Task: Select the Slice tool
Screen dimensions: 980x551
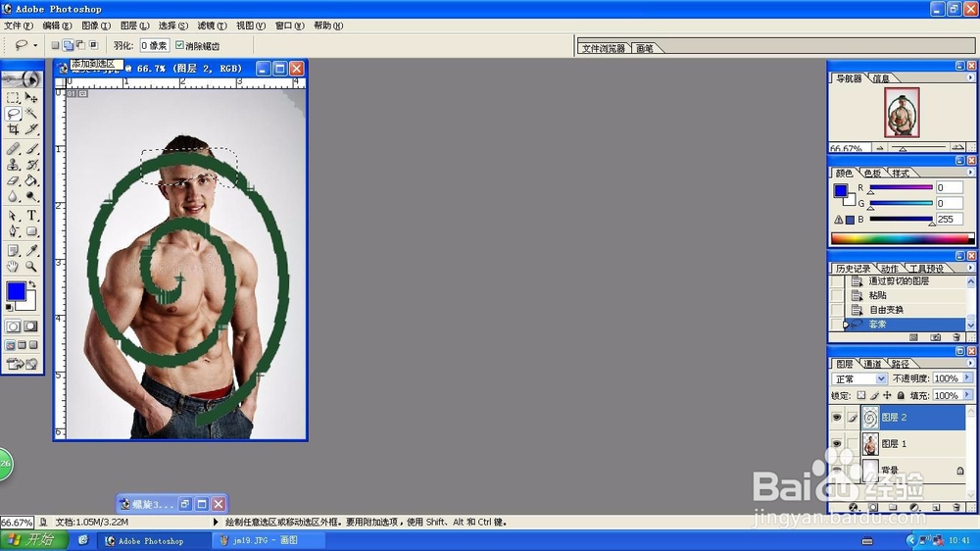Action: (31, 129)
